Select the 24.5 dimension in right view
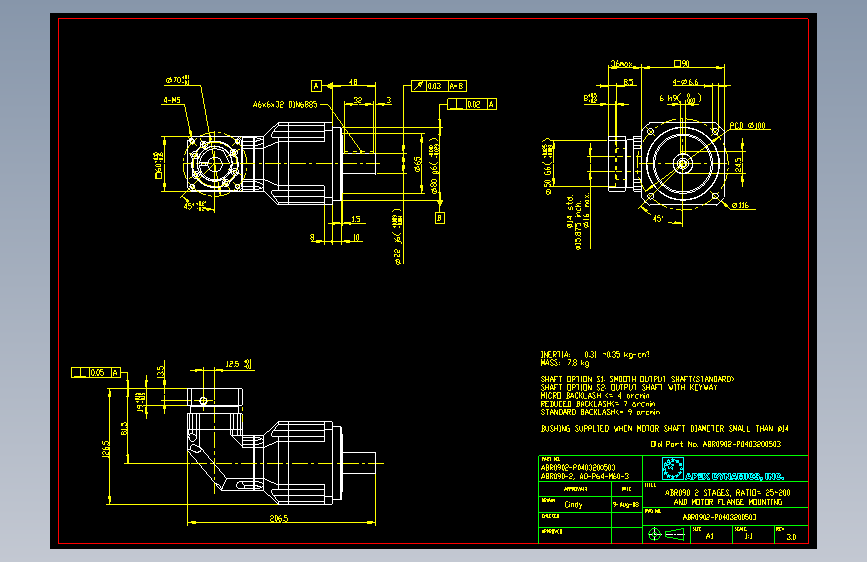 point(739,164)
